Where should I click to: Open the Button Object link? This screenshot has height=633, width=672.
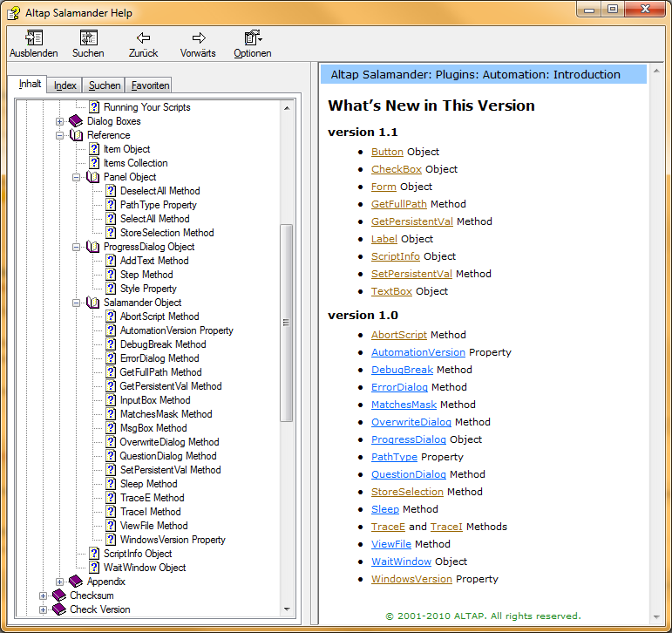pos(387,152)
